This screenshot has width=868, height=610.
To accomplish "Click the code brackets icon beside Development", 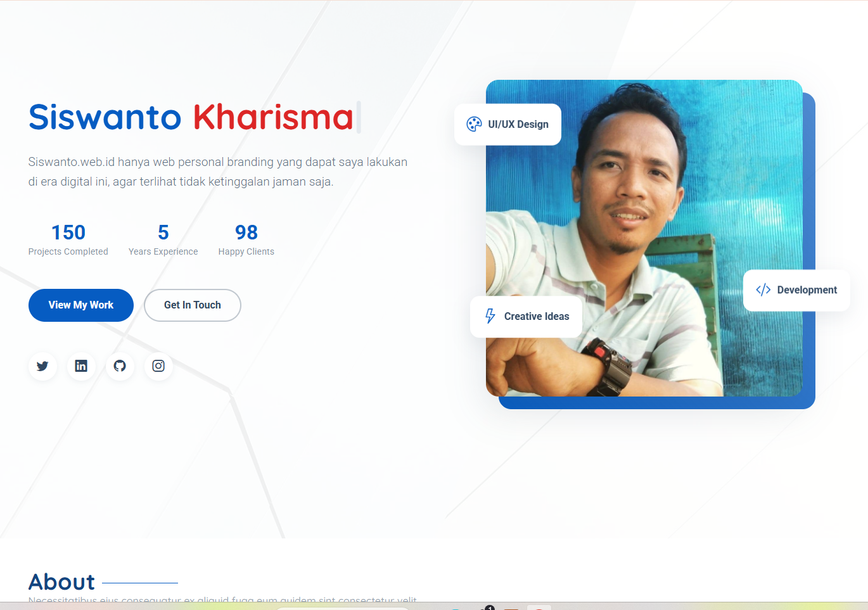I will pyautogui.click(x=763, y=289).
